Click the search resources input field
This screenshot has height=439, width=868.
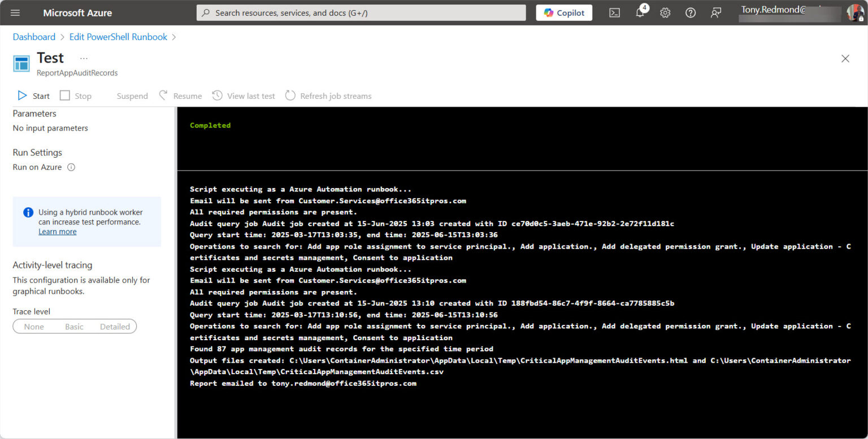362,12
